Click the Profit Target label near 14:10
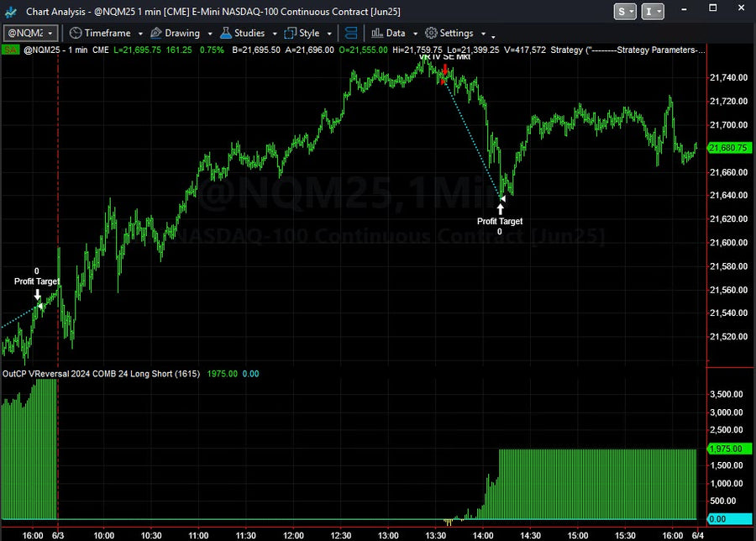The image size is (756, 541). 500,221
